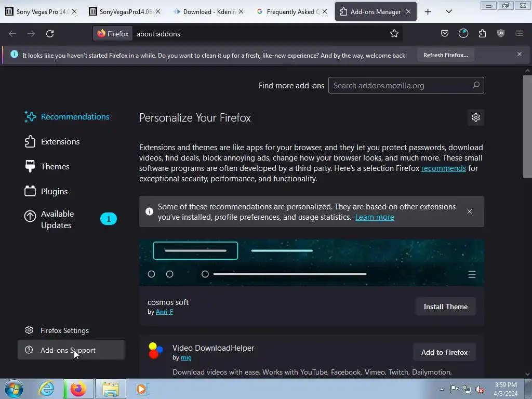Open the gear tools menu for add-ons
This screenshot has width=532, height=399.
pyautogui.click(x=476, y=117)
